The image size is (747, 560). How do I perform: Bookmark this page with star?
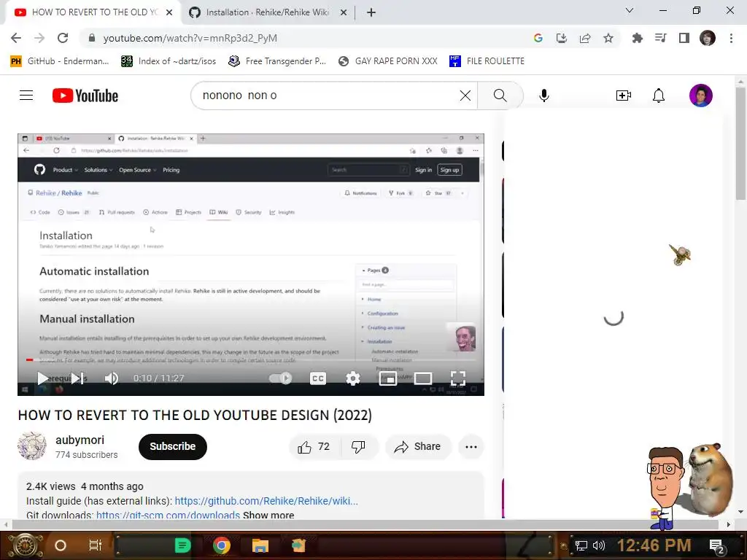[608, 38]
